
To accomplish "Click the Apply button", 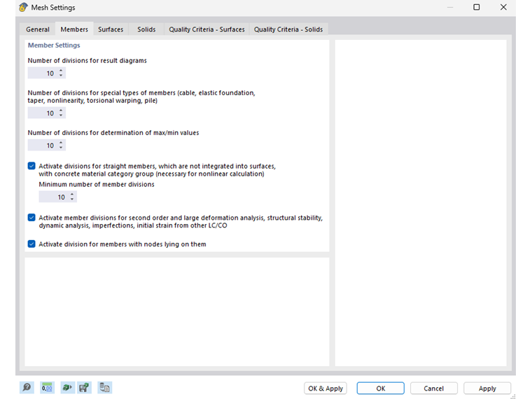I will (487, 388).
